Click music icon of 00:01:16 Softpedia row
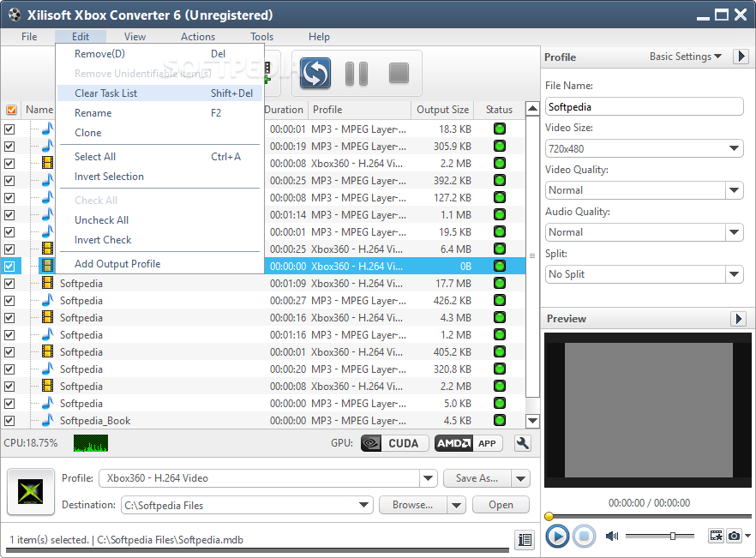Image resolution: width=756 pixels, height=558 pixels. tap(47, 334)
